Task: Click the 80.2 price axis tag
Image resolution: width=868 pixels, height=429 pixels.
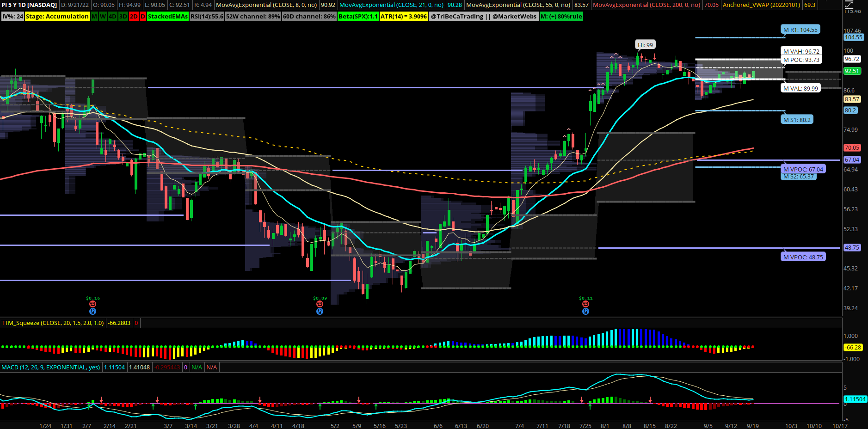Action: [850, 110]
